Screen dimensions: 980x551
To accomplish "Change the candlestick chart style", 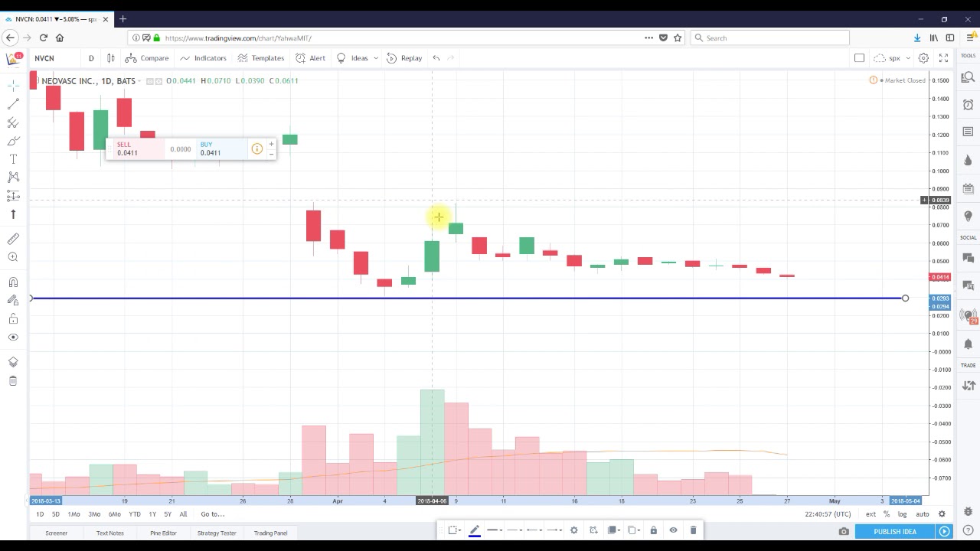I will (x=111, y=58).
